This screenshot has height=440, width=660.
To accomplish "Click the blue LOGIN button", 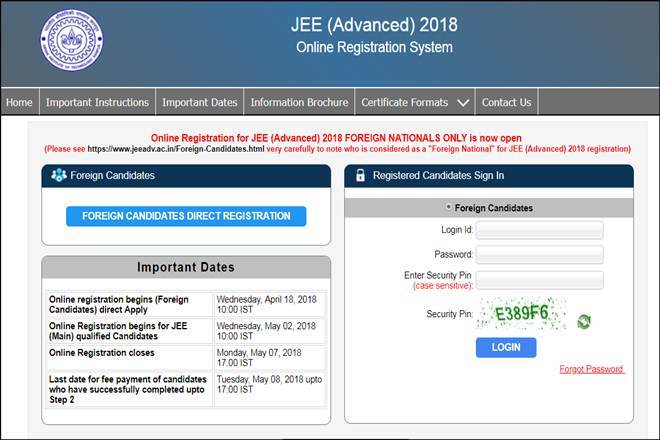I will 506,347.
